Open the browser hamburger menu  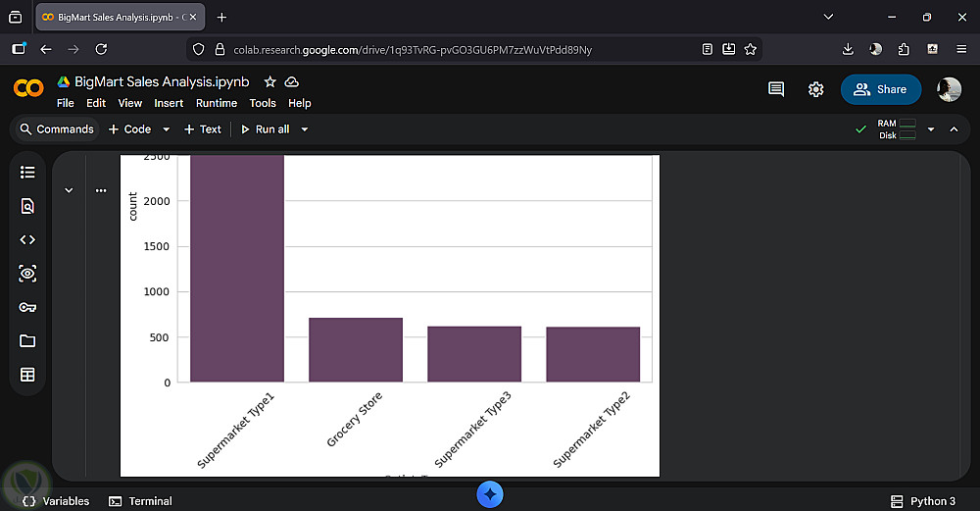point(961,49)
